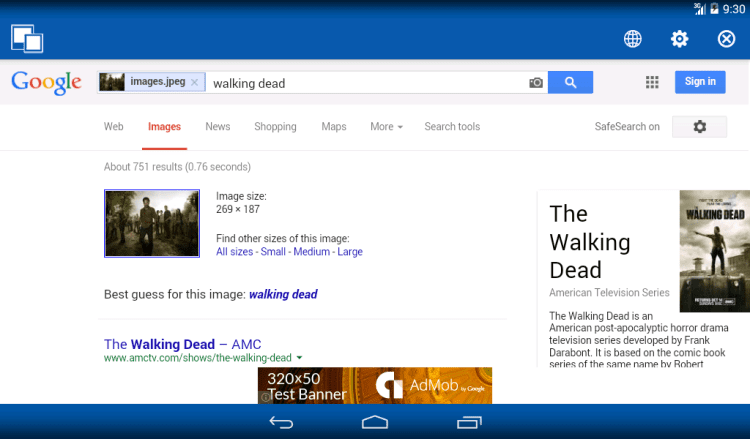Viewport: 750px width, 439px height.
Task: Click the SafeSearch on label
Action: pyautogui.click(x=627, y=127)
